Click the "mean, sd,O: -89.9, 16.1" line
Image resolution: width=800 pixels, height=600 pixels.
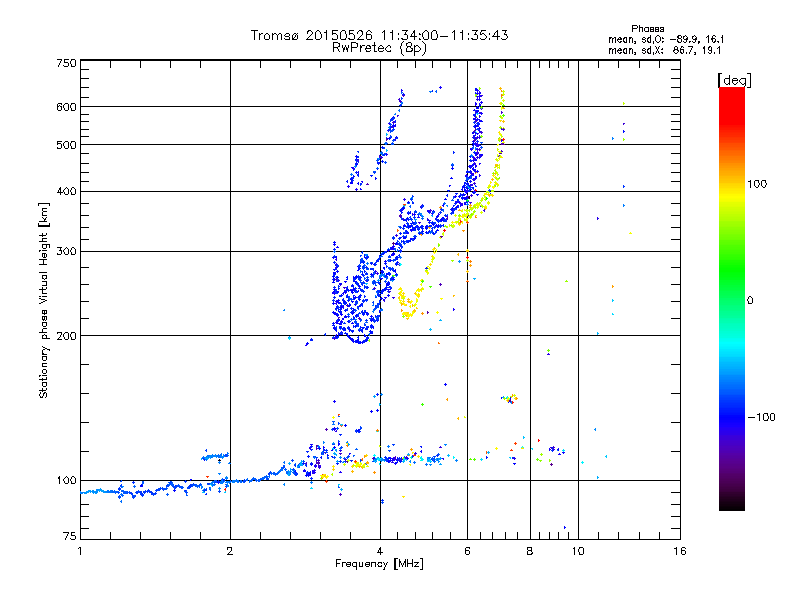point(666,39)
